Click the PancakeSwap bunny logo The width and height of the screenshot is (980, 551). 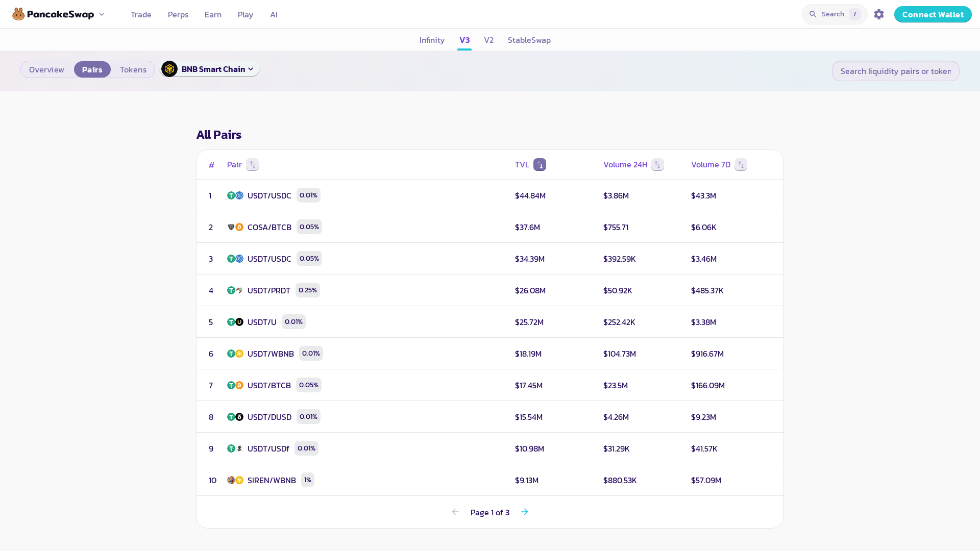coord(18,14)
